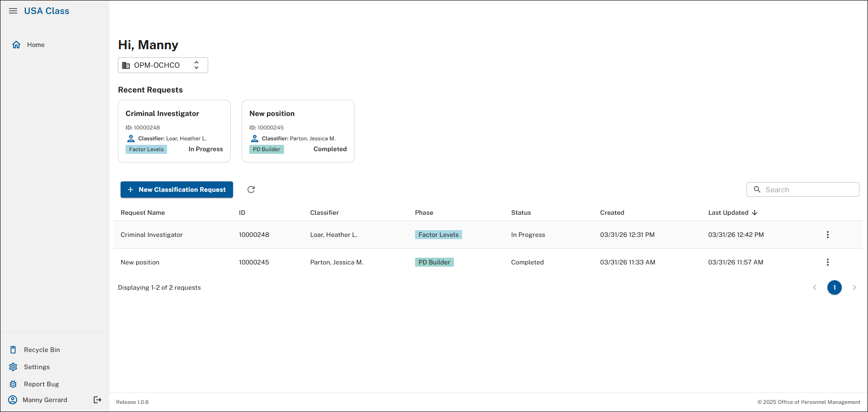Sort by Last Updated arrow icon
868x412 pixels.
755,213
